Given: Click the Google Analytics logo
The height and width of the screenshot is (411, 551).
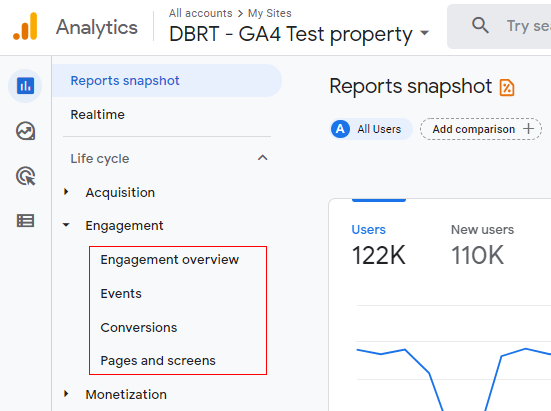Looking at the screenshot, I should [x=25, y=27].
